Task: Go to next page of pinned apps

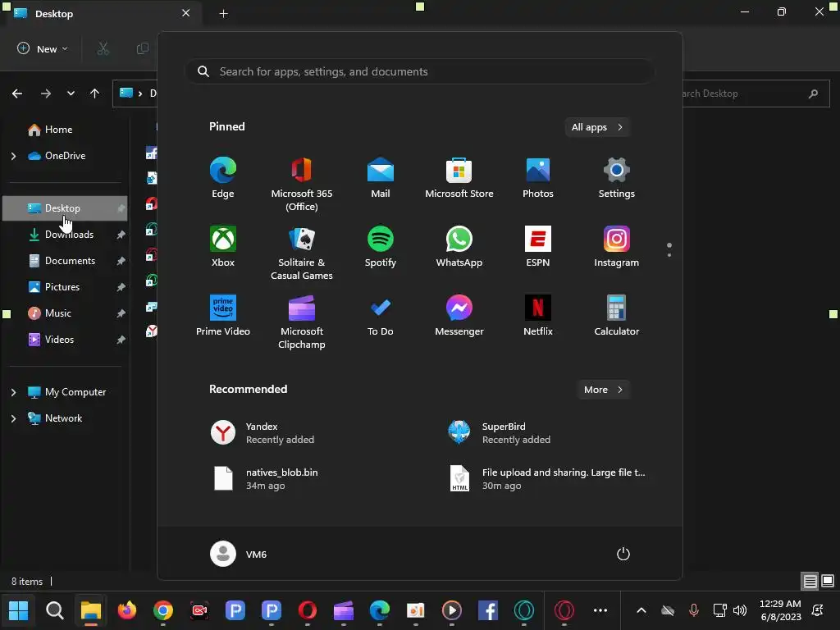Action: click(669, 255)
